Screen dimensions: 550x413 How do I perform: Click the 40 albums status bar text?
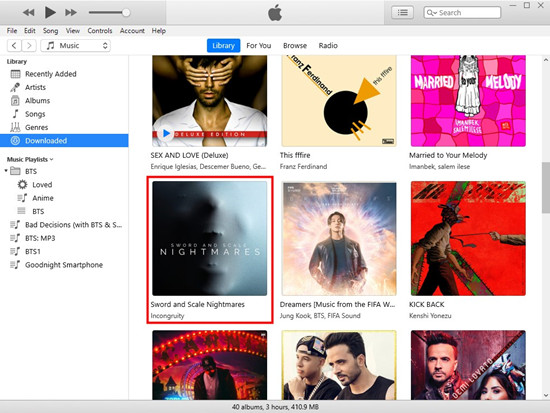click(x=275, y=407)
